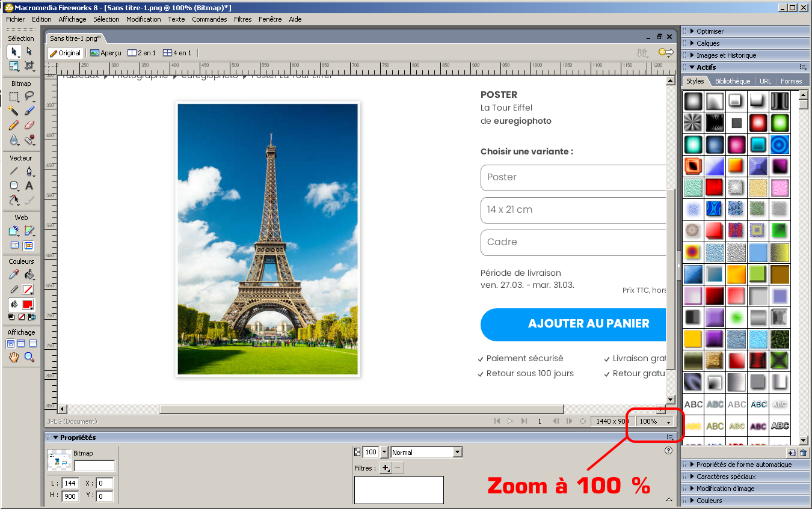Screen dimensions: 812x509
Task: Select the Text tool in Vecteur section
Action: [29, 186]
